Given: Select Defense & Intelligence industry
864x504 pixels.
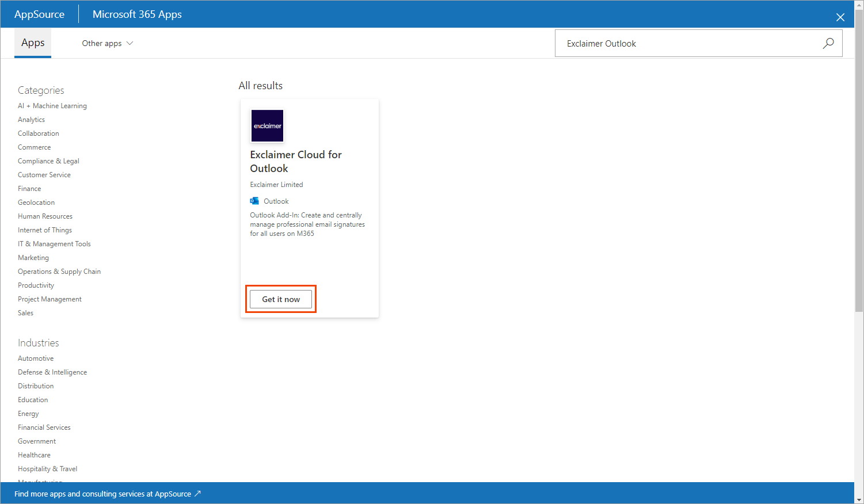Looking at the screenshot, I should tap(52, 372).
